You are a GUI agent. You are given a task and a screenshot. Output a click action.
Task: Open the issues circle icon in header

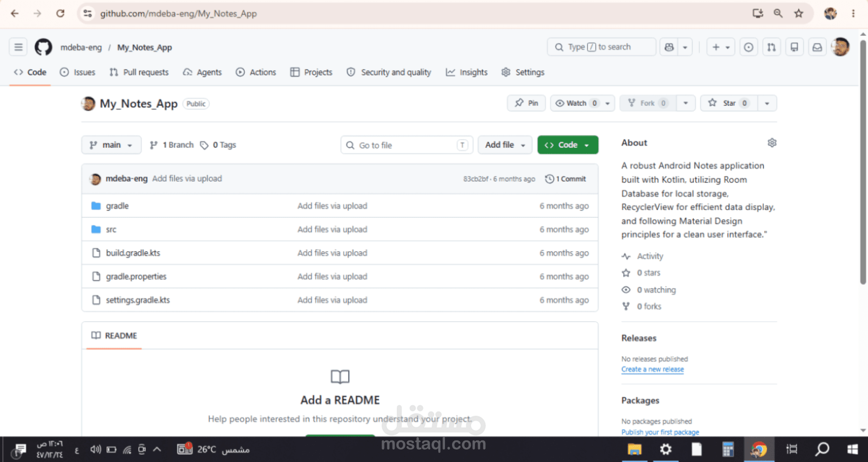(x=749, y=47)
